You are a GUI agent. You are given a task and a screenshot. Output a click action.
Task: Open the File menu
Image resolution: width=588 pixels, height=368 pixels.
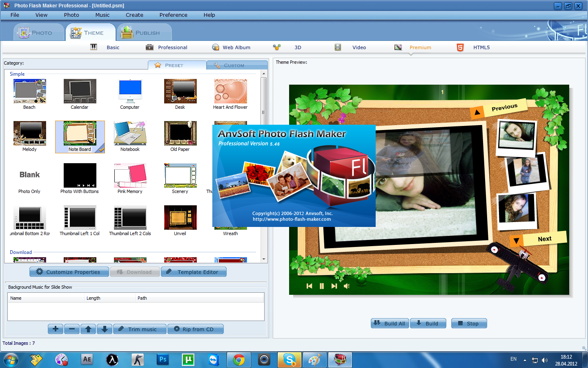pyautogui.click(x=15, y=15)
